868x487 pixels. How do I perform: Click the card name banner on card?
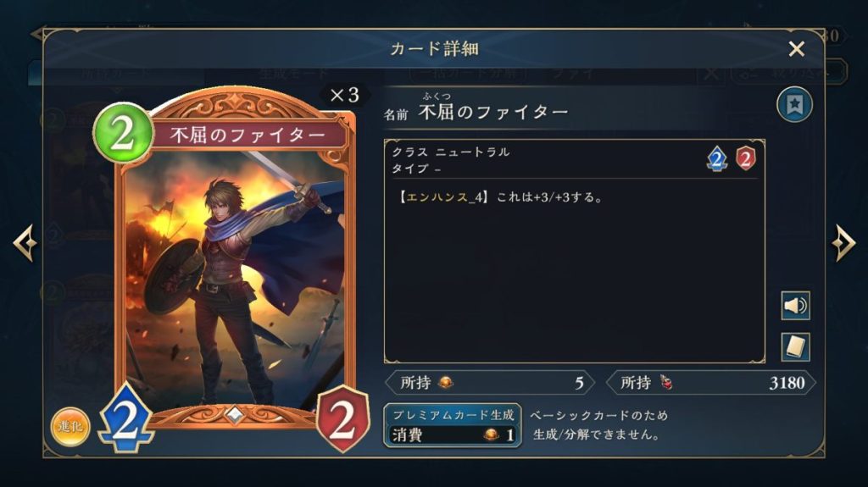[248, 135]
